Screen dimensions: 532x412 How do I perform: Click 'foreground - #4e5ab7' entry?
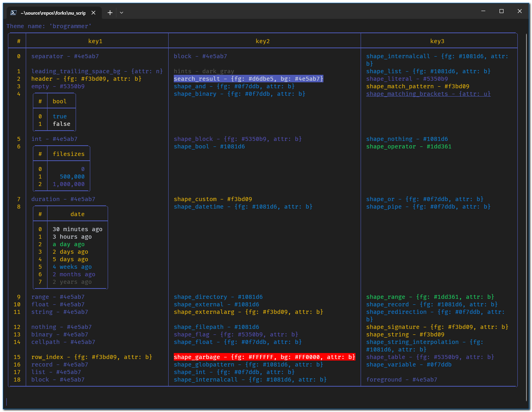[402, 380]
